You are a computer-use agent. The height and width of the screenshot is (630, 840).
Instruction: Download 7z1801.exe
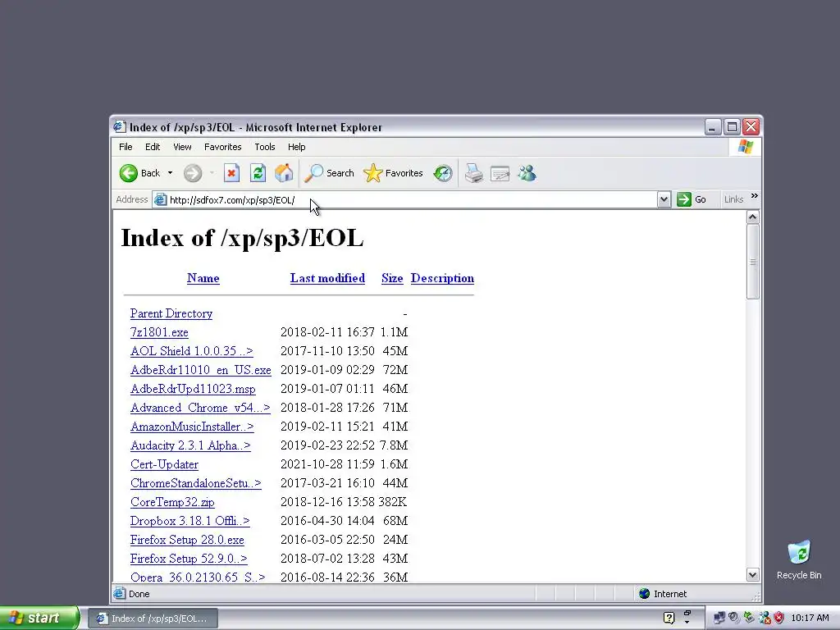[159, 332]
